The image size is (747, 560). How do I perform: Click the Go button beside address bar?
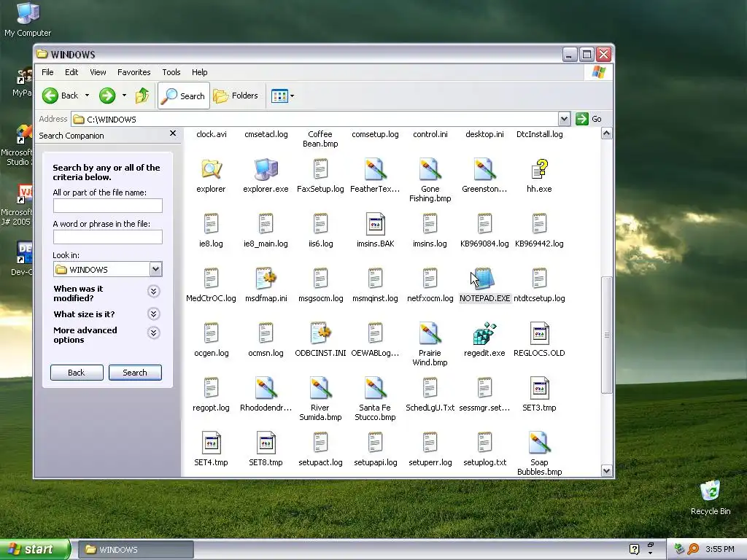[x=589, y=119]
